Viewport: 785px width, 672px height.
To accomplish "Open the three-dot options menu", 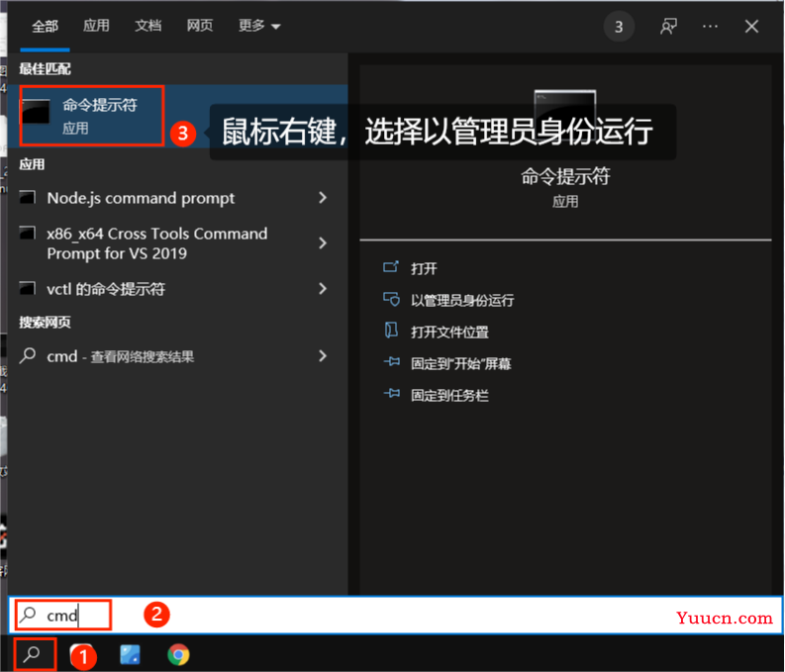I will pyautogui.click(x=710, y=26).
